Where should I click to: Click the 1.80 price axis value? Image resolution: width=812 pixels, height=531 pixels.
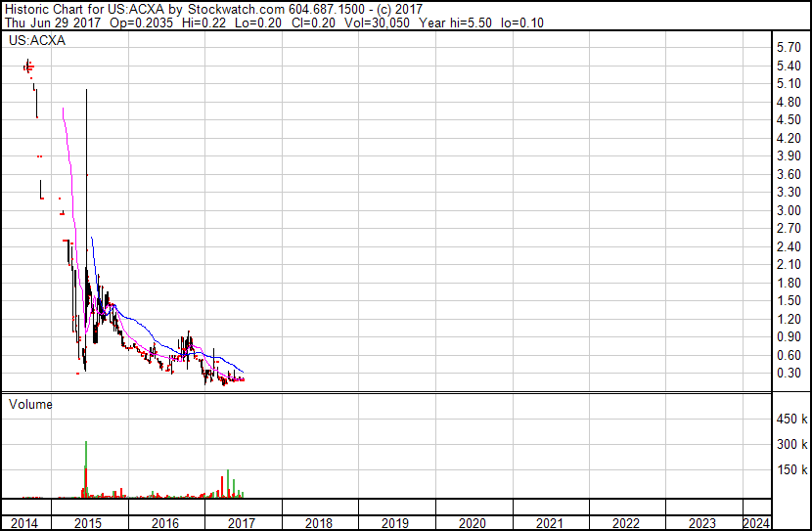tap(789, 283)
